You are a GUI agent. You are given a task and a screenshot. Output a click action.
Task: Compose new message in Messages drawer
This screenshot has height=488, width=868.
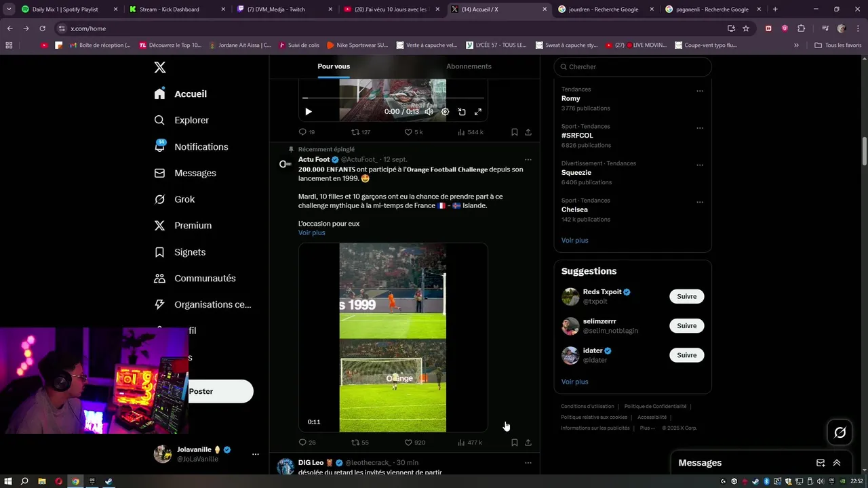point(821,463)
